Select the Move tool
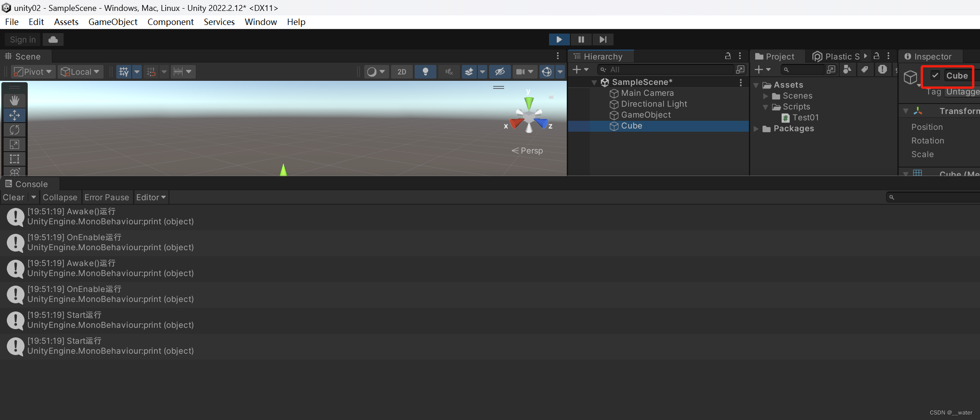The height and width of the screenshot is (420, 980). click(15, 115)
